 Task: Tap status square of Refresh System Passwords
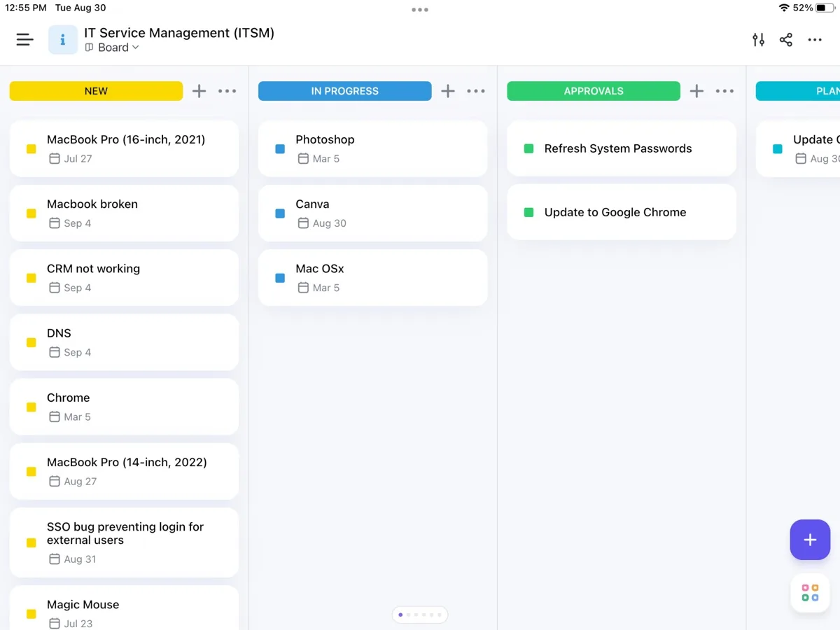pos(528,148)
